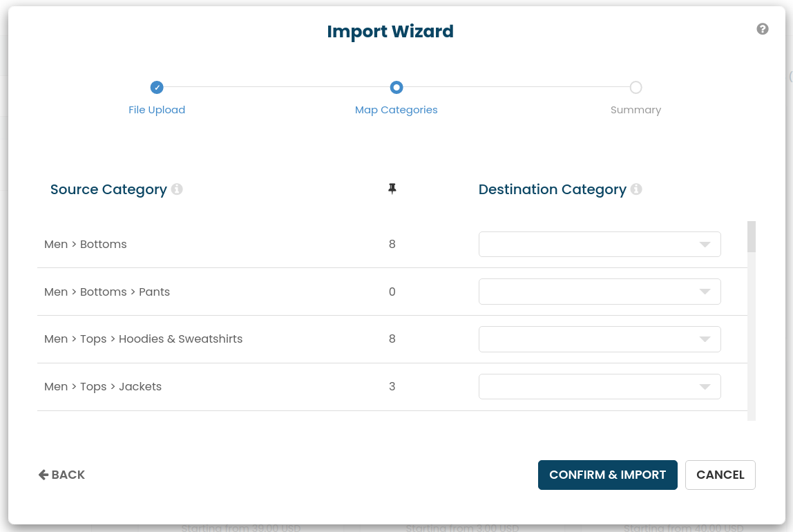Click the Source Category info icon
This screenshot has width=793, height=532.
click(x=177, y=189)
